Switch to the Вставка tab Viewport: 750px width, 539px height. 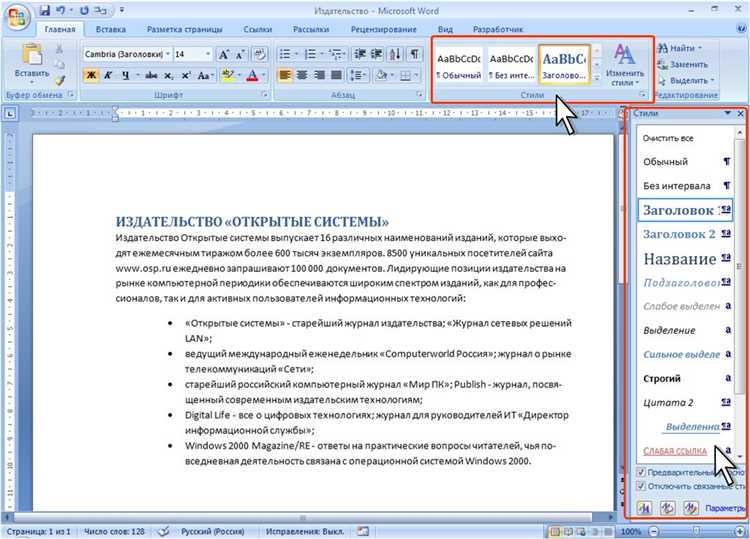click(x=110, y=29)
